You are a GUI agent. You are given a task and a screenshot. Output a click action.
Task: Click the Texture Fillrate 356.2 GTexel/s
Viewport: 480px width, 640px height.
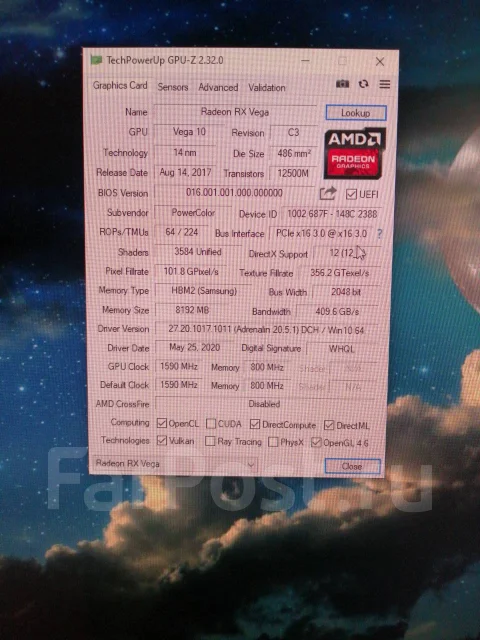coord(340,273)
